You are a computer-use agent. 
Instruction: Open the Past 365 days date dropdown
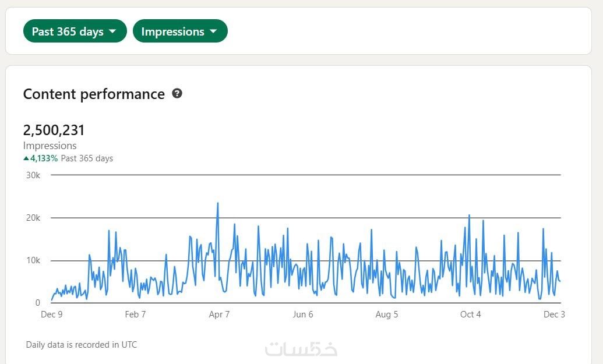click(x=75, y=31)
